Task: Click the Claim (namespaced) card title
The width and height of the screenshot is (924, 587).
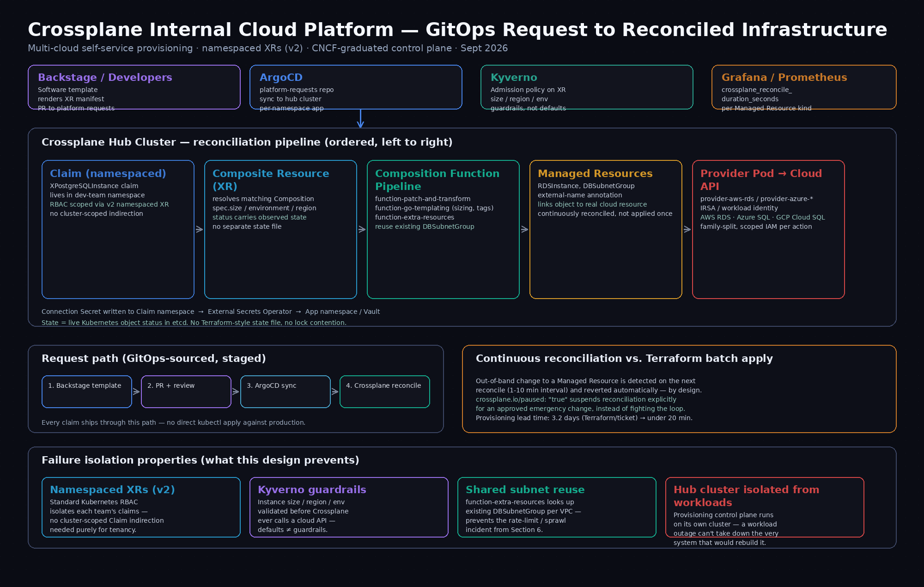Action: [108, 174]
